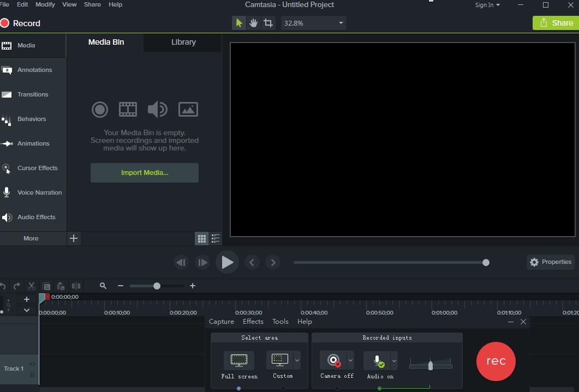Toggle the microphone Audio on control

point(378,360)
